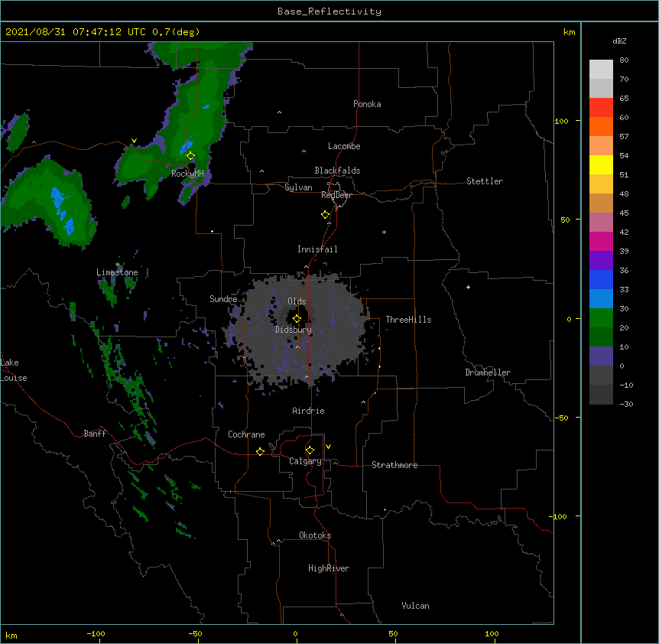Click the Didsbury city label
The image size is (659, 644).
click(x=294, y=330)
